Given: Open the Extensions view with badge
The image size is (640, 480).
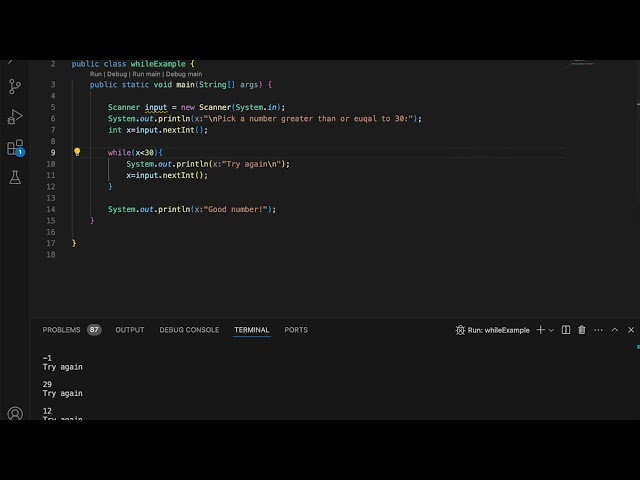Looking at the screenshot, I should click(16, 148).
